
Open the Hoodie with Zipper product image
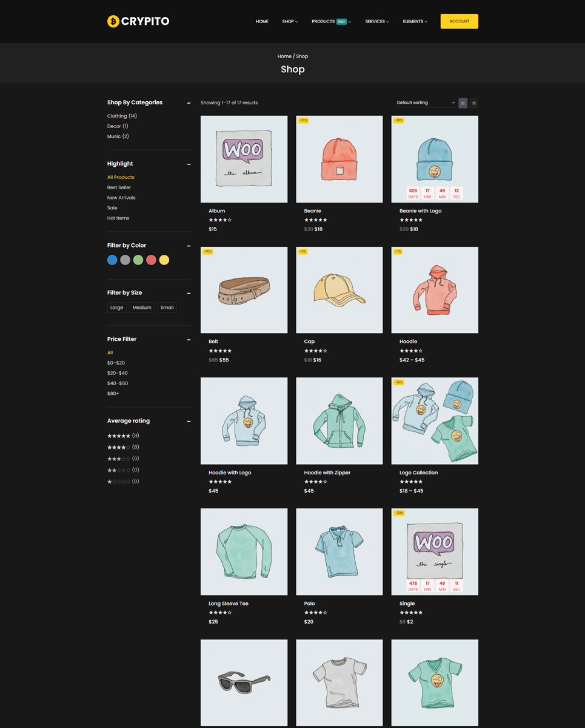[x=339, y=421]
